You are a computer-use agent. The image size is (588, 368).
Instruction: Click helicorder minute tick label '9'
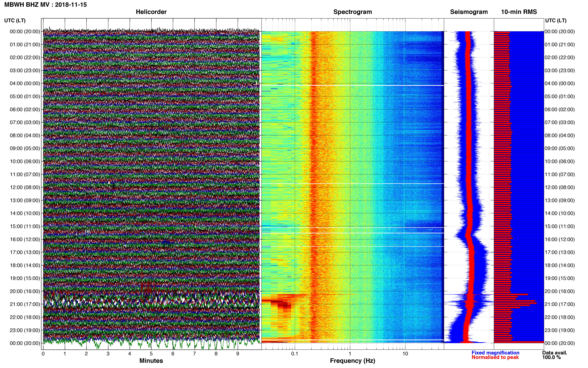click(x=238, y=354)
